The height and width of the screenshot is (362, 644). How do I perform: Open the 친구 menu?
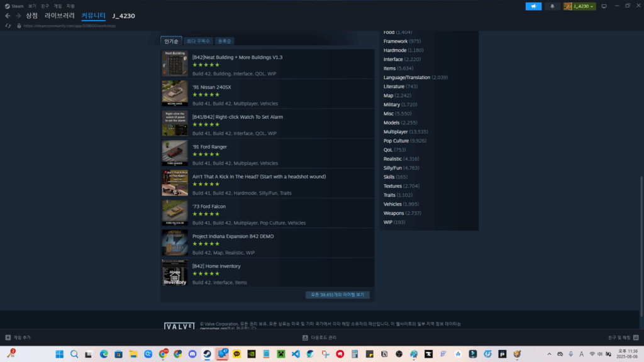(x=45, y=6)
